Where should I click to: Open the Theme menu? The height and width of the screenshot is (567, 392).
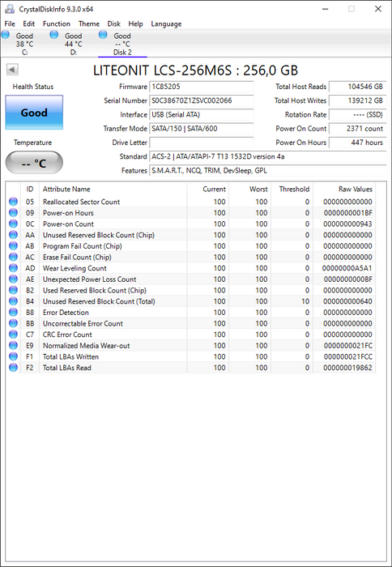89,23
